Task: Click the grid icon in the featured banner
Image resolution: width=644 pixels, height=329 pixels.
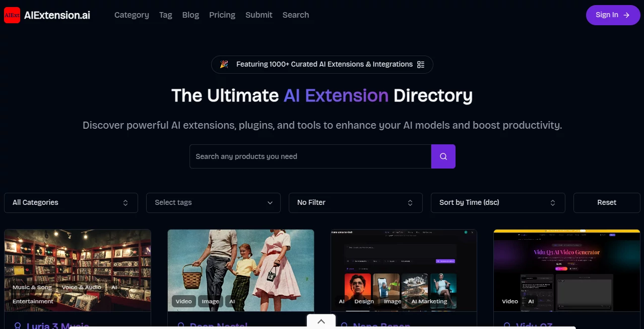Action: coord(421,64)
